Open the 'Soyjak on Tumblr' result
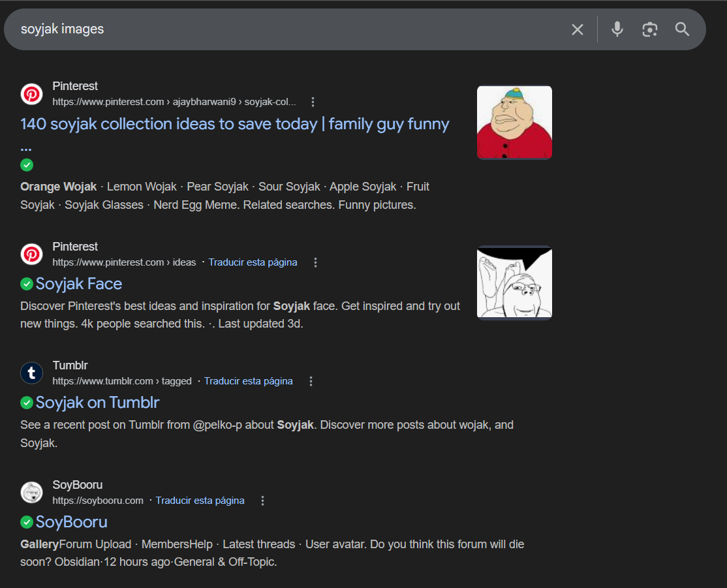The image size is (727, 588). click(97, 403)
